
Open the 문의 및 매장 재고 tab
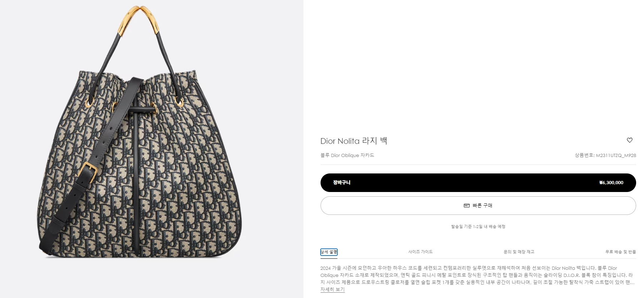pyautogui.click(x=519, y=252)
